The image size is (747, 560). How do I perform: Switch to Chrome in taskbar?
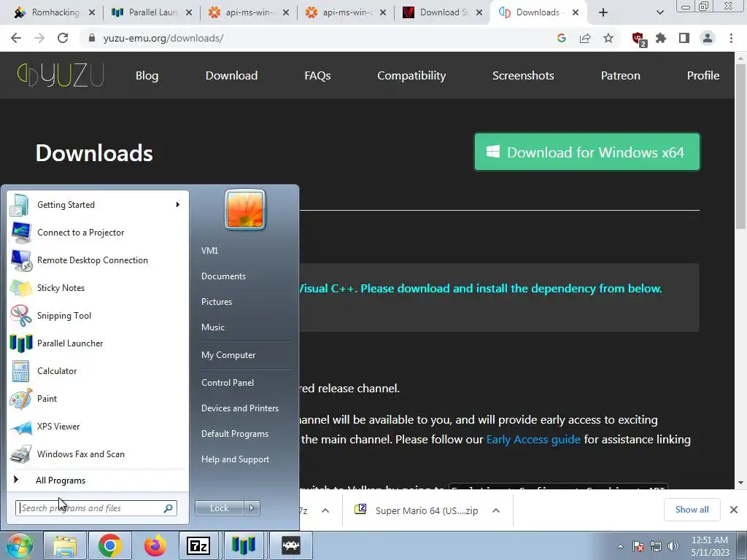(110, 545)
